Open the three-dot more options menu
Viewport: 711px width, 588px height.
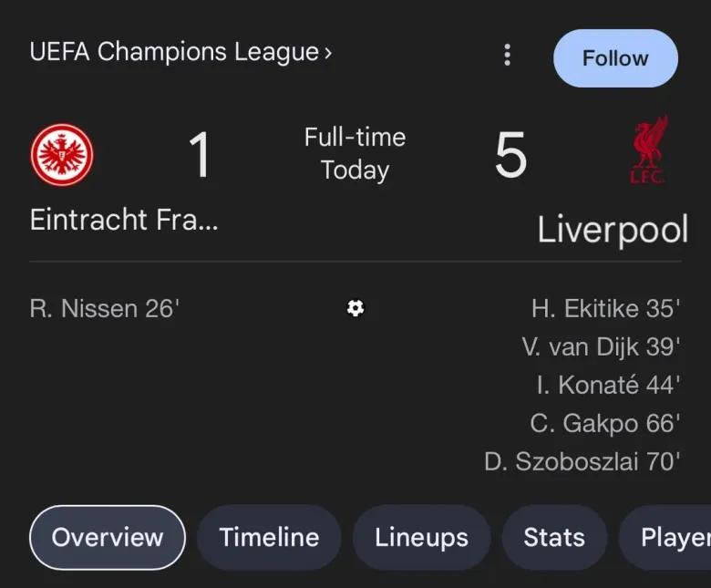point(508,56)
